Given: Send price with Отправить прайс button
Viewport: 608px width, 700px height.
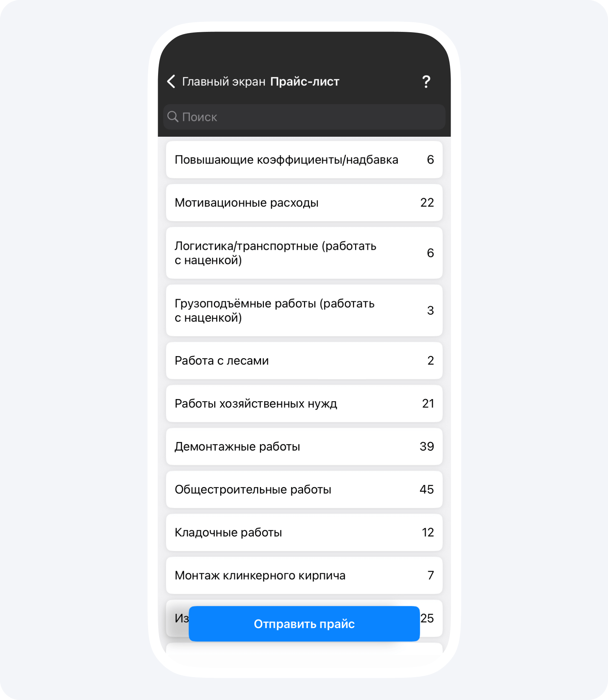Looking at the screenshot, I should tap(304, 624).
